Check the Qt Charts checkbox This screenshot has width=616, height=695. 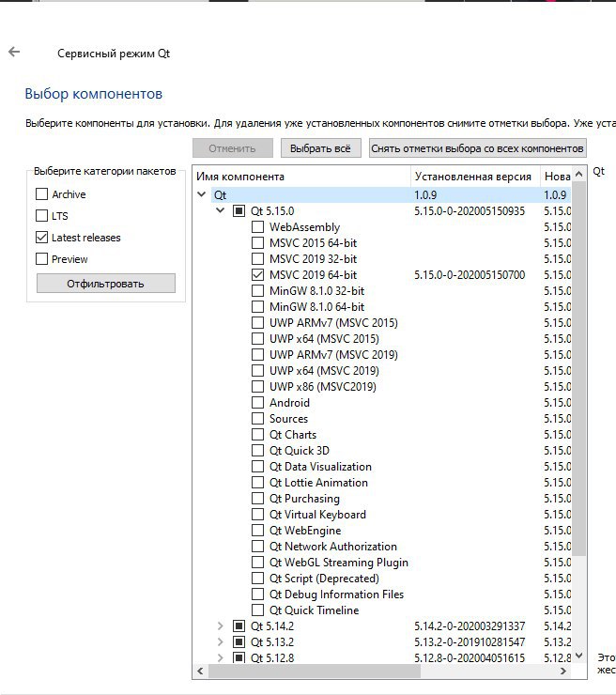257,434
